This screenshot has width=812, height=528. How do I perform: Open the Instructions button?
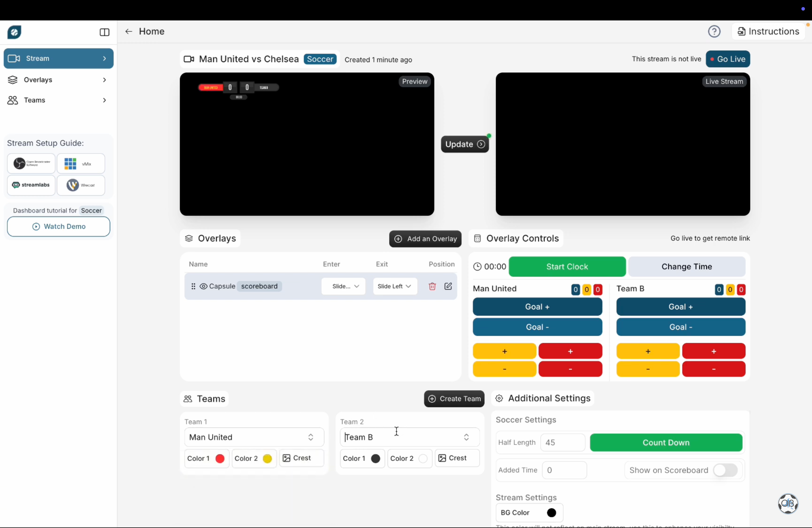pyautogui.click(x=769, y=32)
